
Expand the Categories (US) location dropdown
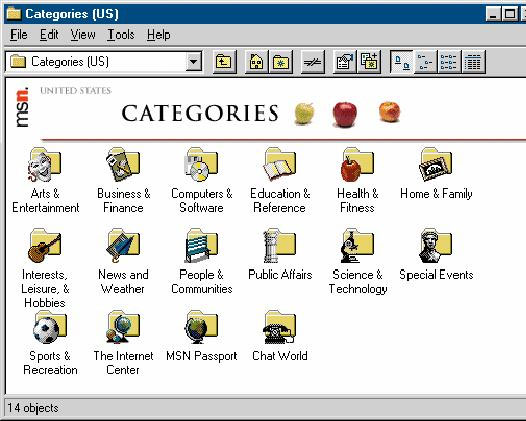click(194, 62)
